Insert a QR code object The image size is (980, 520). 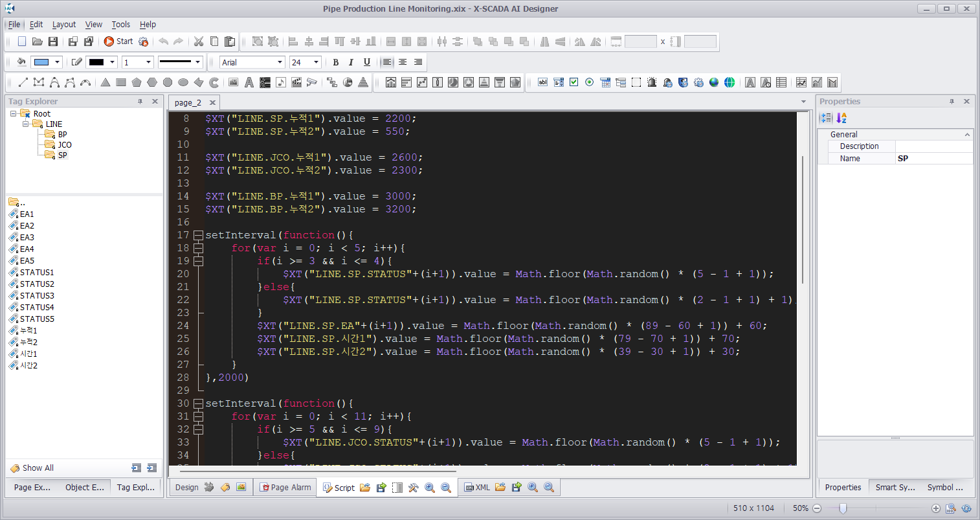tap(265, 82)
